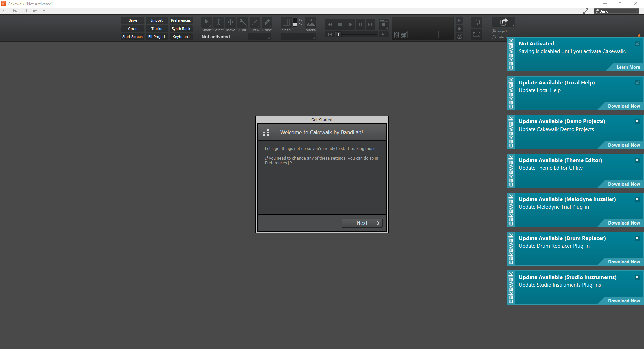The image size is (644, 349).
Task: Select the Project radio button
Action: tap(494, 31)
